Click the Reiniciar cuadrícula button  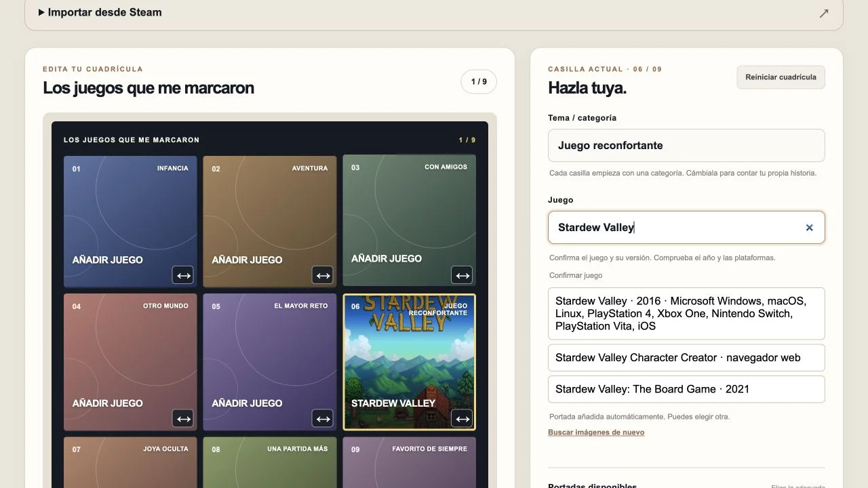pos(781,77)
